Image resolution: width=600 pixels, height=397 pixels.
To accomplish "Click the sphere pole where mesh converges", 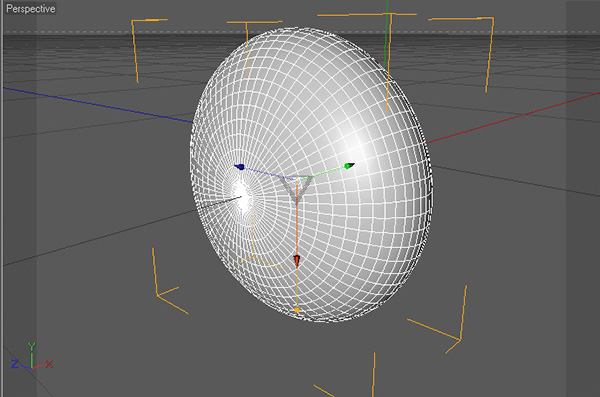I will click(x=242, y=197).
